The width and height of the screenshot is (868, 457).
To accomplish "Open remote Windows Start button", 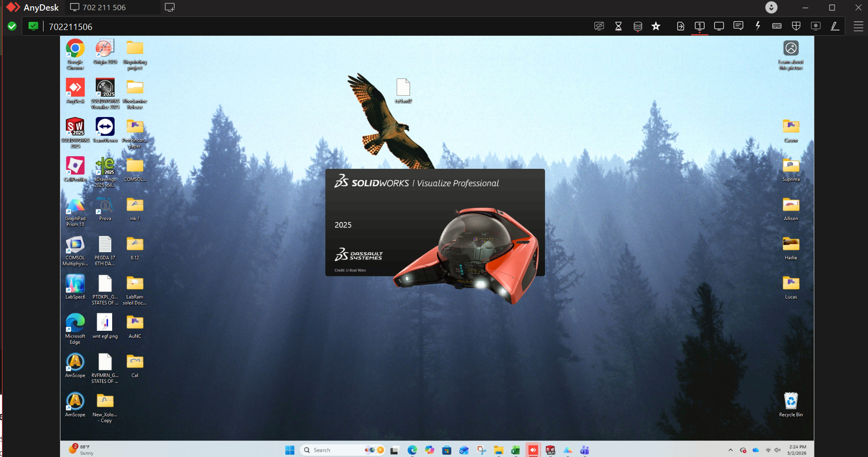I will pyautogui.click(x=290, y=450).
